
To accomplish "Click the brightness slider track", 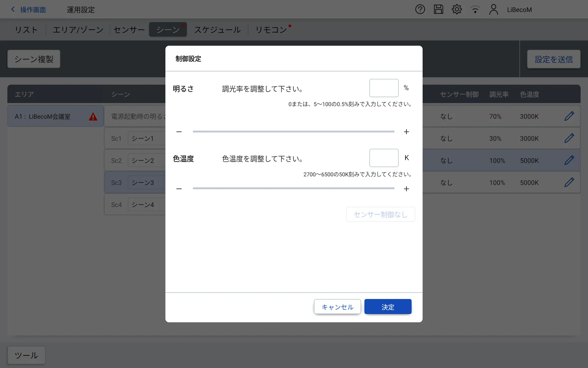I will pos(293,132).
